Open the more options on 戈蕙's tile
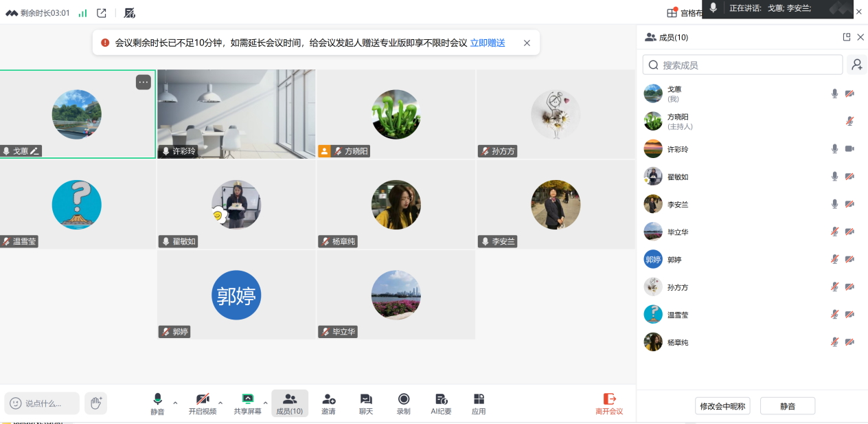Viewport: 868px width, 424px height. pyautogui.click(x=143, y=82)
